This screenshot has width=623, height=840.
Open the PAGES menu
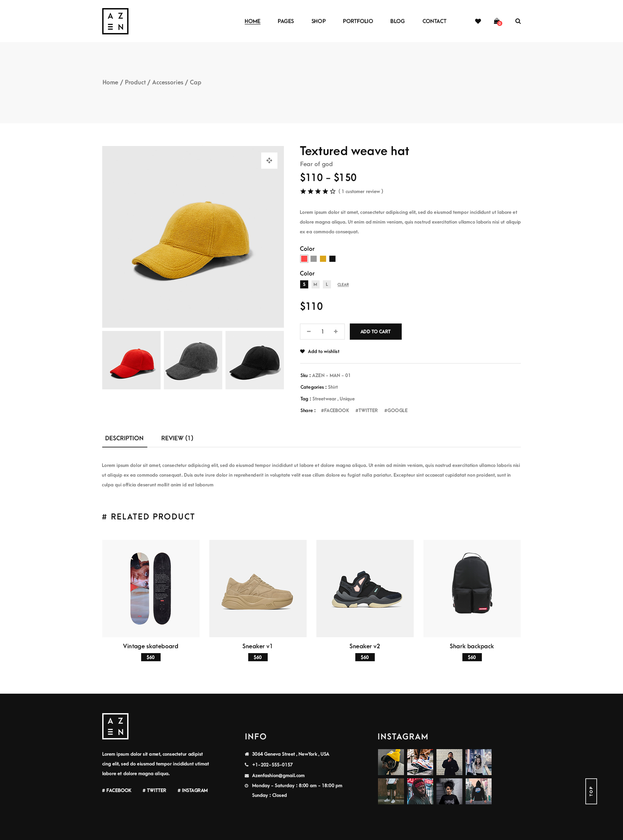286,21
